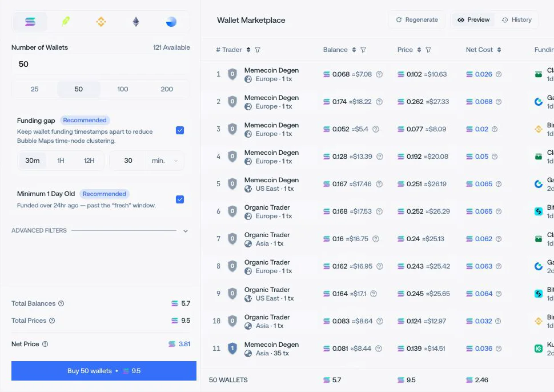
Task: Sort by Balance column arrows
Action: click(x=354, y=50)
